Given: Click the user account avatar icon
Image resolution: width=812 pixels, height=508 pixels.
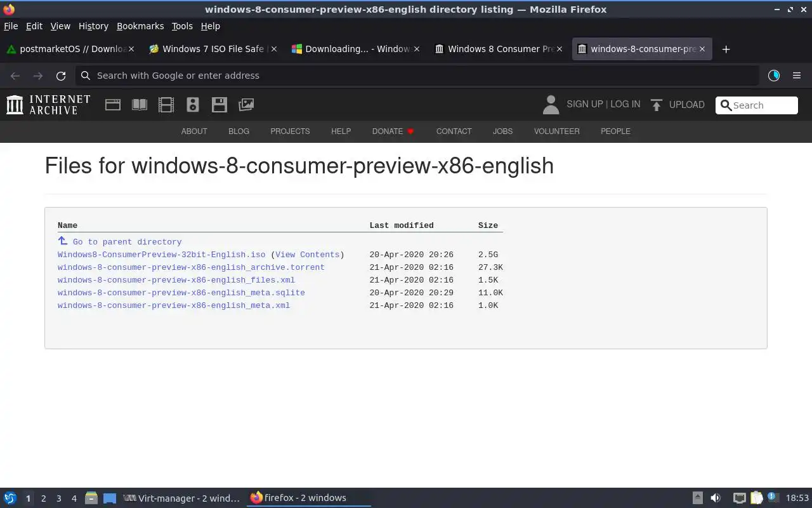Looking at the screenshot, I should 551,105.
